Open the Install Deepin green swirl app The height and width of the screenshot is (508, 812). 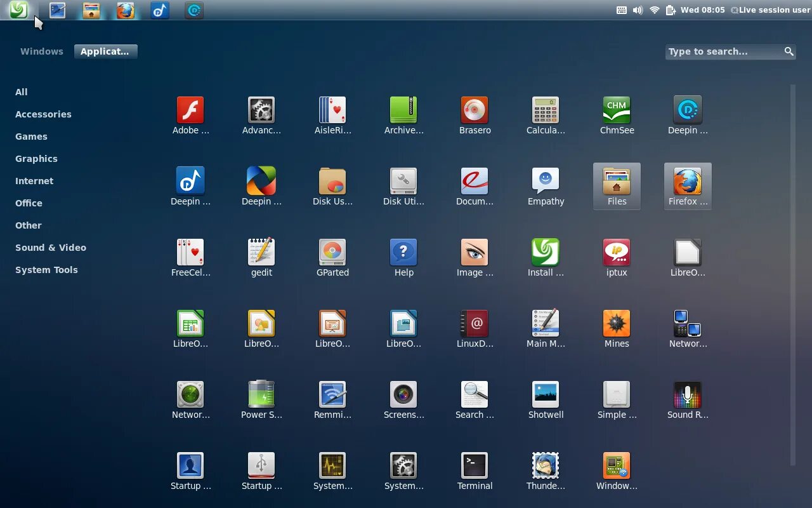(546, 253)
